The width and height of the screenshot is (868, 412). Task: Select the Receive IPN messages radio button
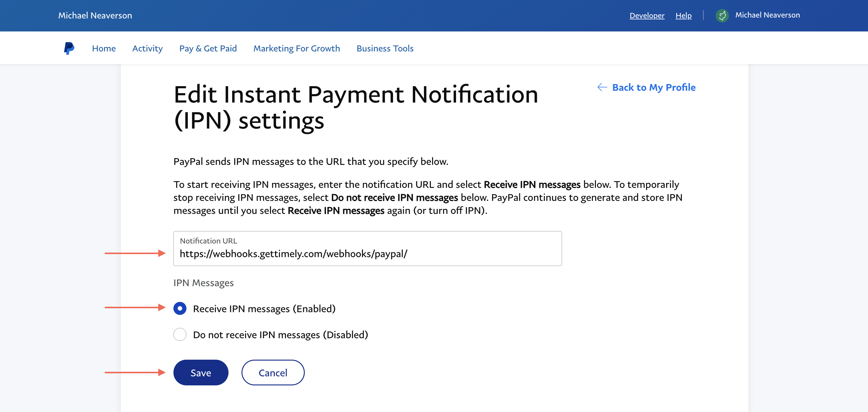pos(180,308)
